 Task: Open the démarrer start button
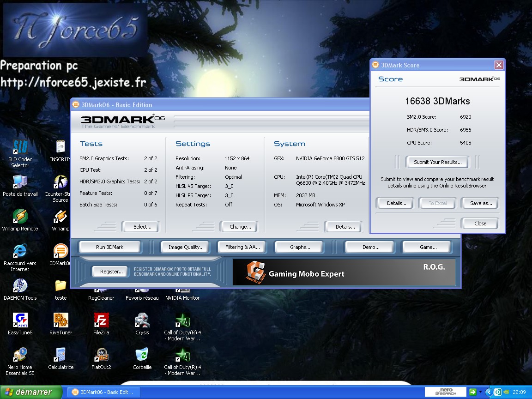tap(31, 392)
